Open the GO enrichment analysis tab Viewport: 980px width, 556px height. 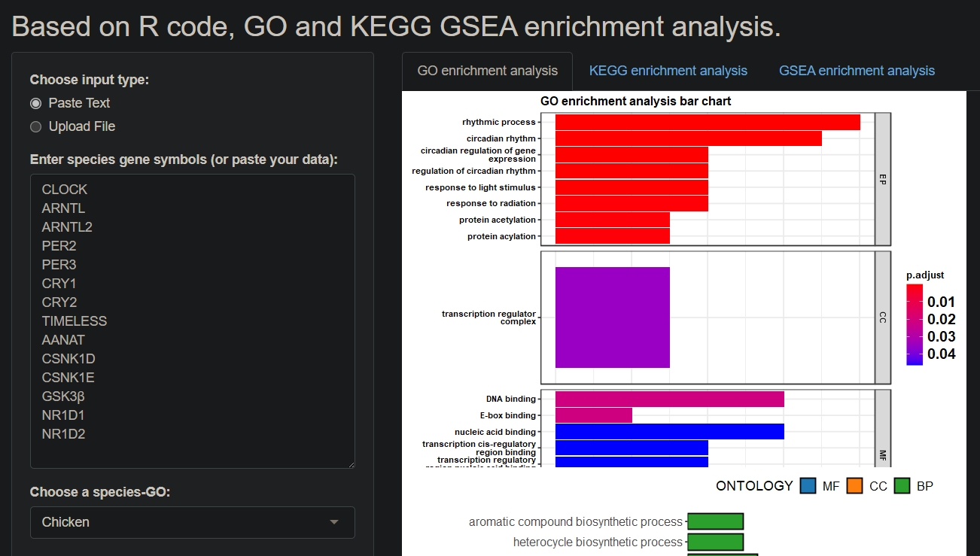coord(487,71)
